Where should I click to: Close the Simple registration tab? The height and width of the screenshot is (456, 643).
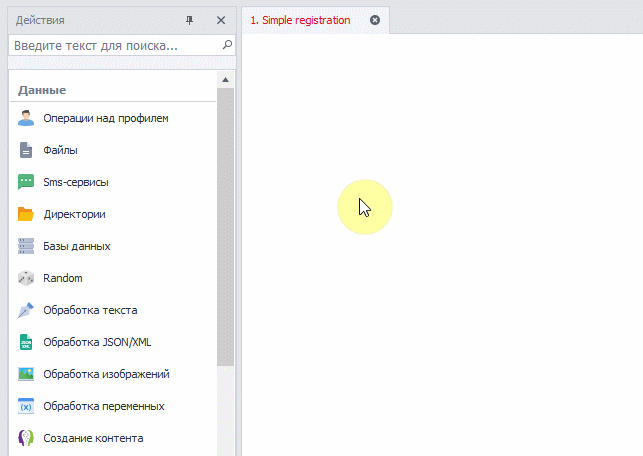point(375,20)
